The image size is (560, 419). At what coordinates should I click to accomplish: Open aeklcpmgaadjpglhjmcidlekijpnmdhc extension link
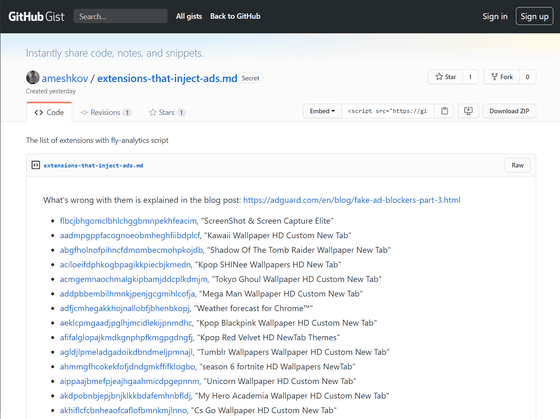tap(126, 323)
